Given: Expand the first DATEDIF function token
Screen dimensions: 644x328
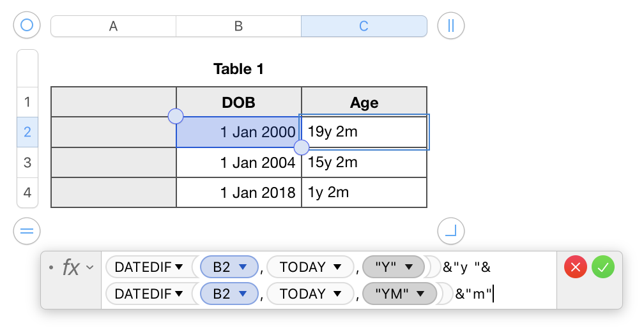Looking at the screenshot, I should tap(149, 267).
